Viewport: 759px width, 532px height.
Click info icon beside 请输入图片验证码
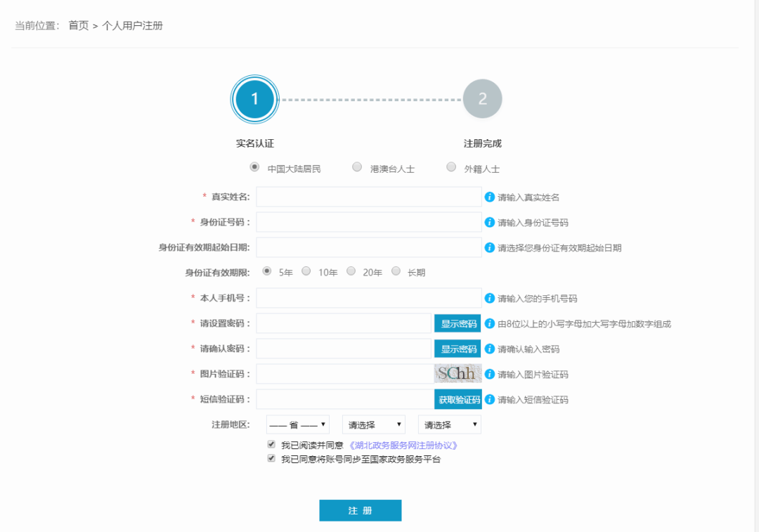(x=489, y=374)
